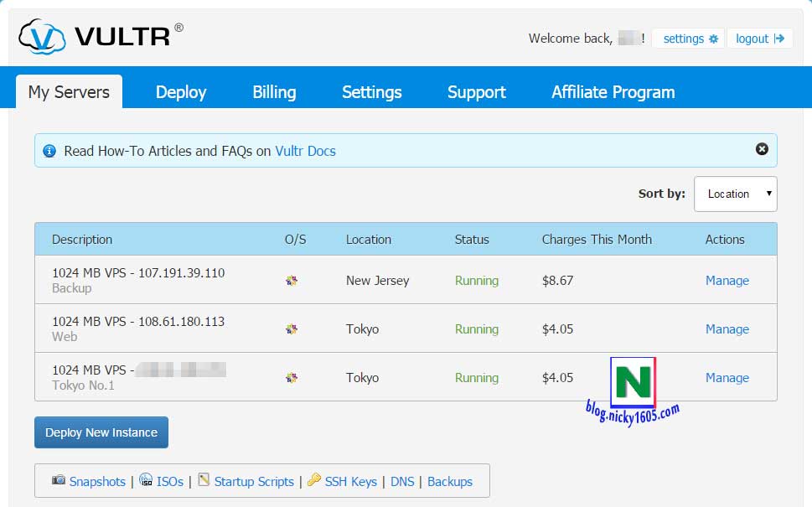Open the Support tab
The image size is (812, 507).
point(476,92)
